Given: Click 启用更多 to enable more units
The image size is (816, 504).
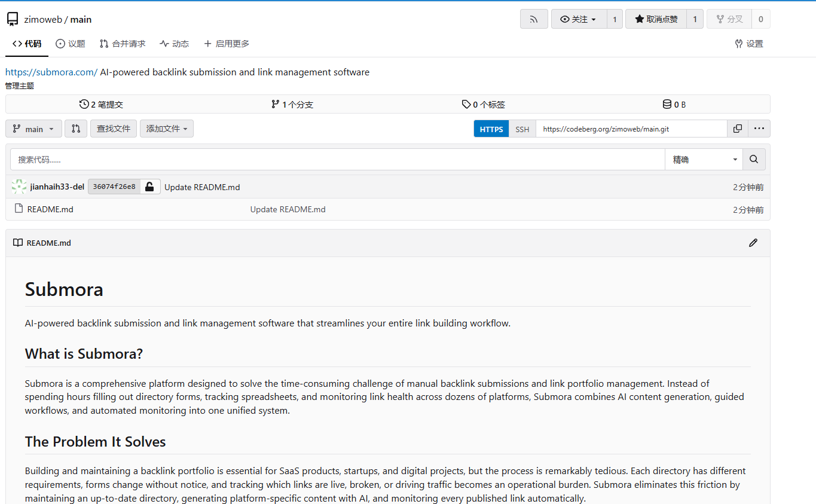Looking at the screenshot, I should pyautogui.click(x=227, y=44).
